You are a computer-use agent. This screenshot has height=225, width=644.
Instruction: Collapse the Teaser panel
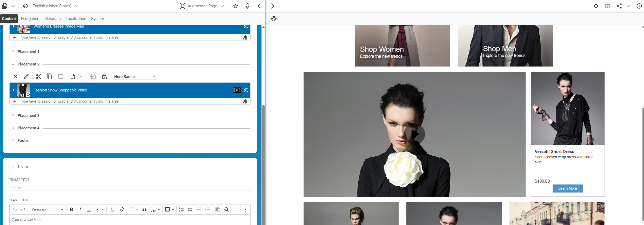tap(12, 167)
